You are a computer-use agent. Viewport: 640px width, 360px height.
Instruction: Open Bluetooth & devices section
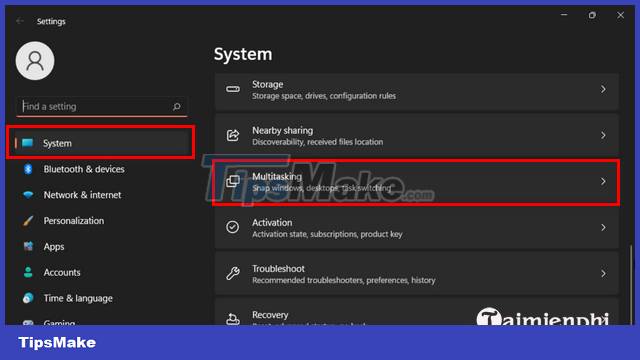(x=84, y=169)
